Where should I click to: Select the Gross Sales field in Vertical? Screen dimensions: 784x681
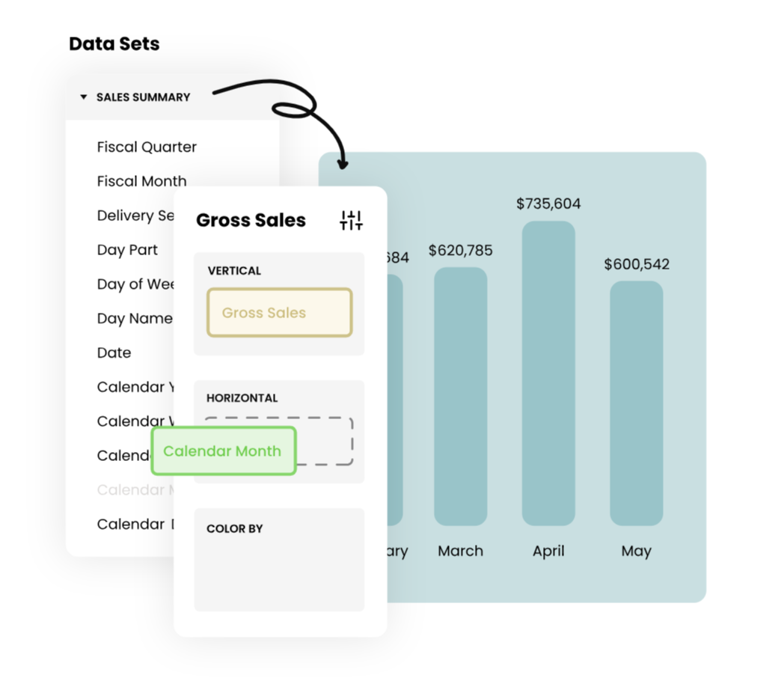278,313
